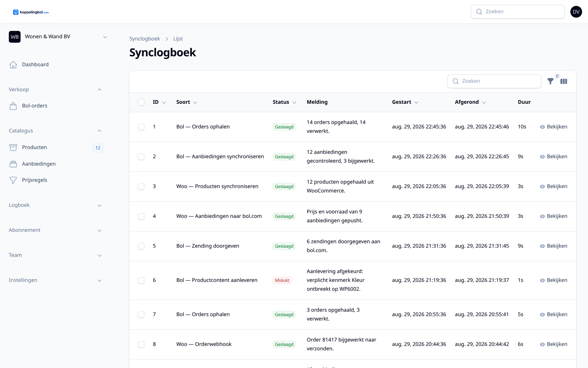Open the table filter funnel icon
588x368 pixels.
pyautogui.click(x=550, y=81)
